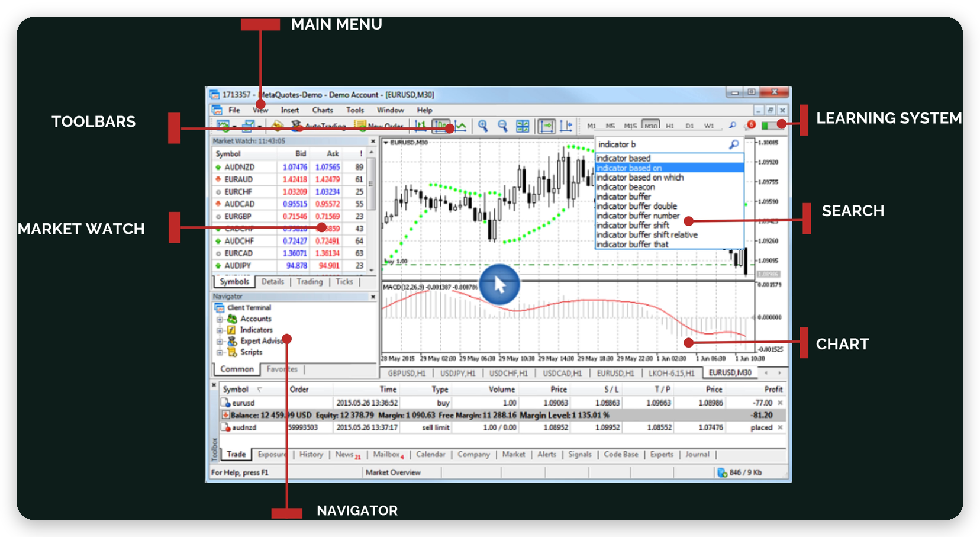Expand the Indicators tree node
980x537 pixels.
(x=220, y=330)
